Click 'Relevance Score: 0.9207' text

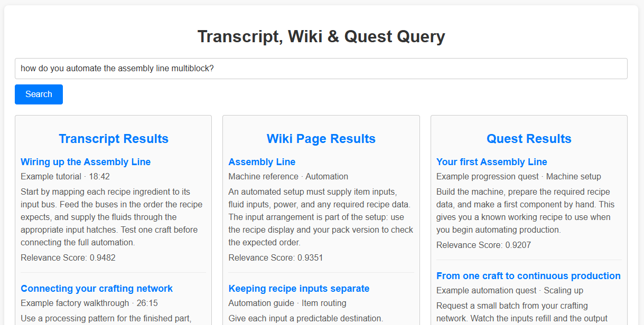tap(484, 245)
